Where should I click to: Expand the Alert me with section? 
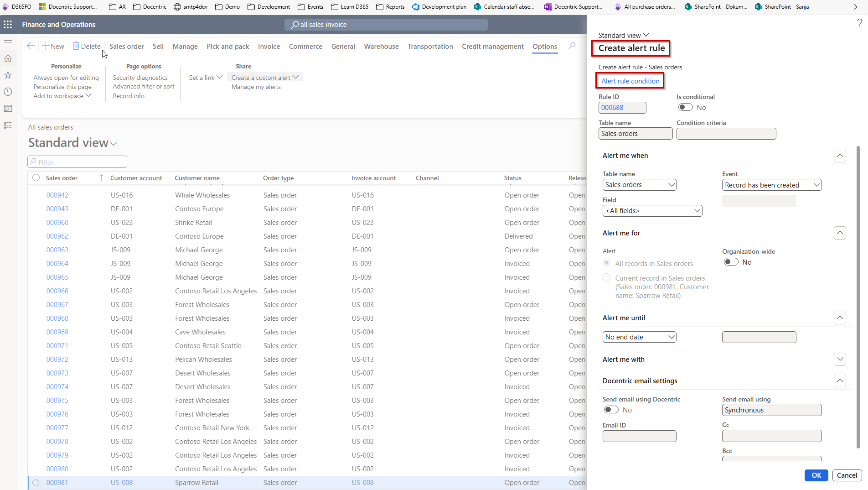(x=840, y=359)
